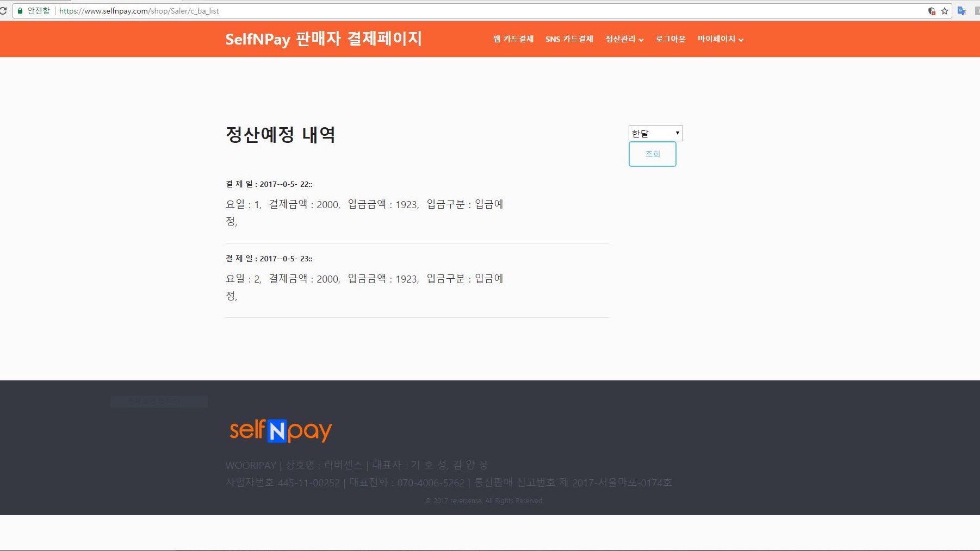The image size is (980, 551).
Task: Bookmark this page with the star icon
Action: pos(945,11)
